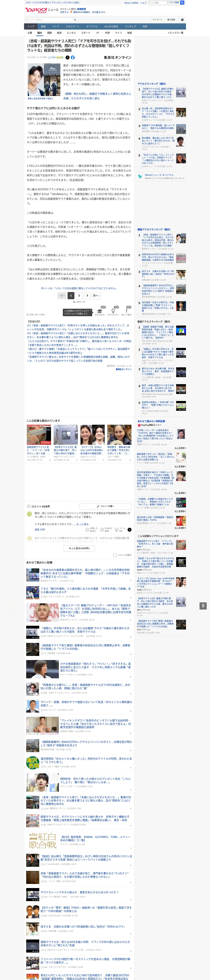Open the Yahoo! JAPAN header link

coord(131,3)
